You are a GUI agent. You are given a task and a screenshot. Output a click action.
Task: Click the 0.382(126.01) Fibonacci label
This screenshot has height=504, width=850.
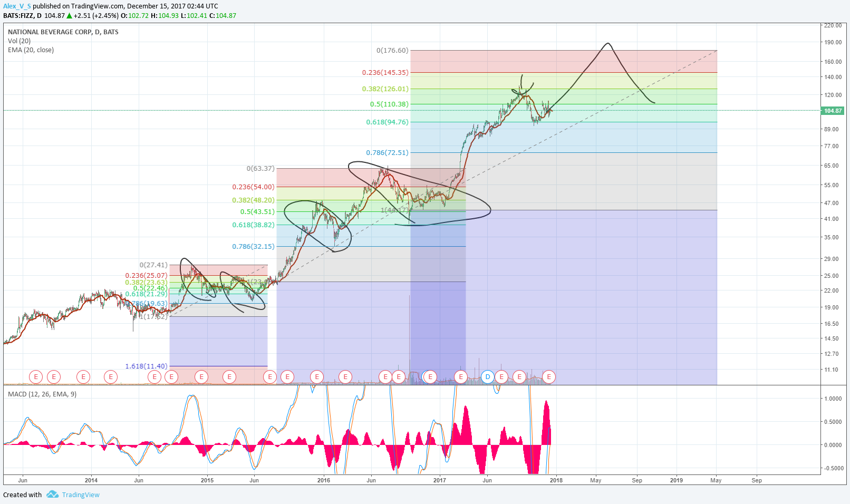point(385,89)
